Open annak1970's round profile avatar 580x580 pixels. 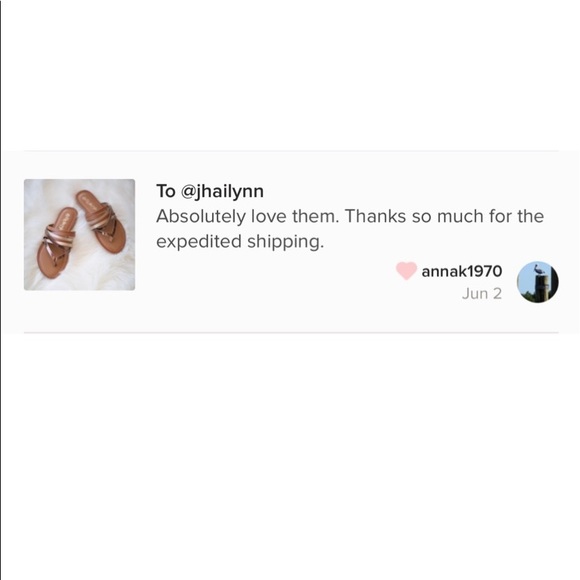[537, 282]
